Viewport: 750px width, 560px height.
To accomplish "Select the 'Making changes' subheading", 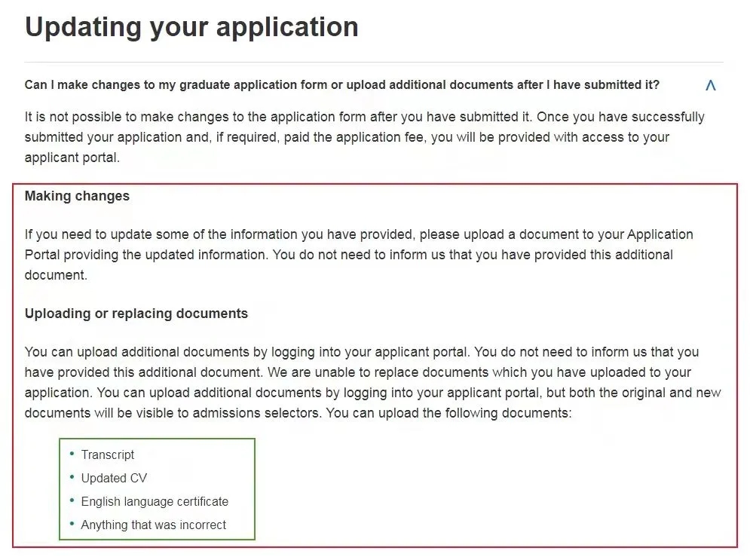I will pos(77,196).
